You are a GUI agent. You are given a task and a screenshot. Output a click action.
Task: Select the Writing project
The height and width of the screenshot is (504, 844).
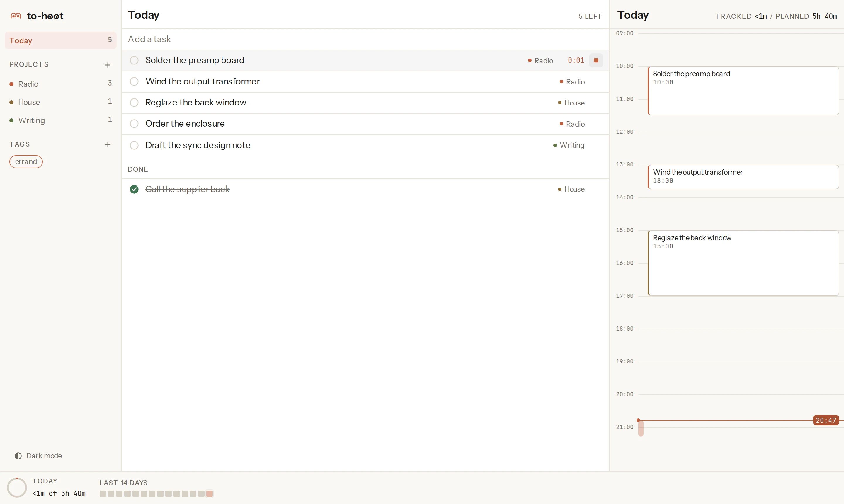click(x=60, y=120)
